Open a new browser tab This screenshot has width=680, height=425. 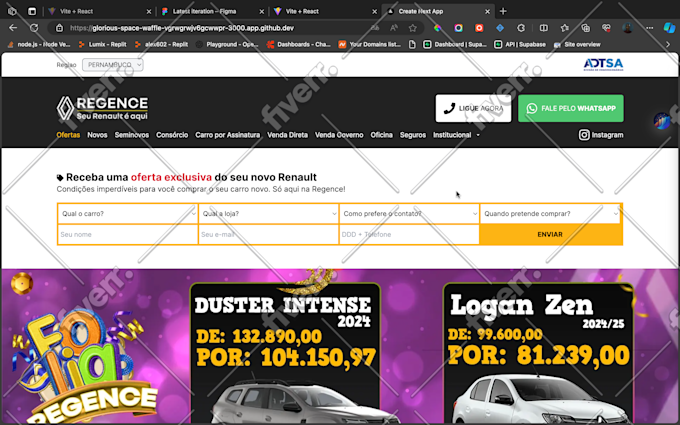503,11
